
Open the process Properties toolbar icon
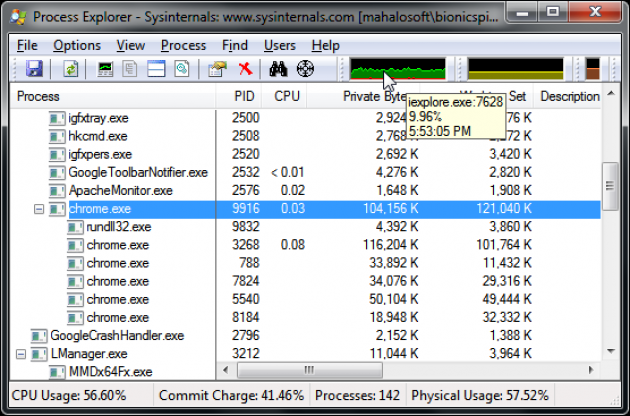click(x=217, y=69)
